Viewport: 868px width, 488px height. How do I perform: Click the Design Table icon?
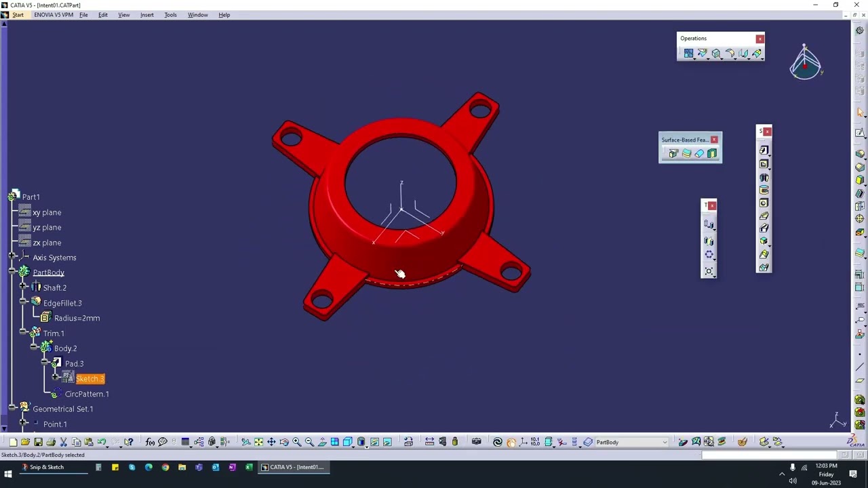(x=185, y=442)
